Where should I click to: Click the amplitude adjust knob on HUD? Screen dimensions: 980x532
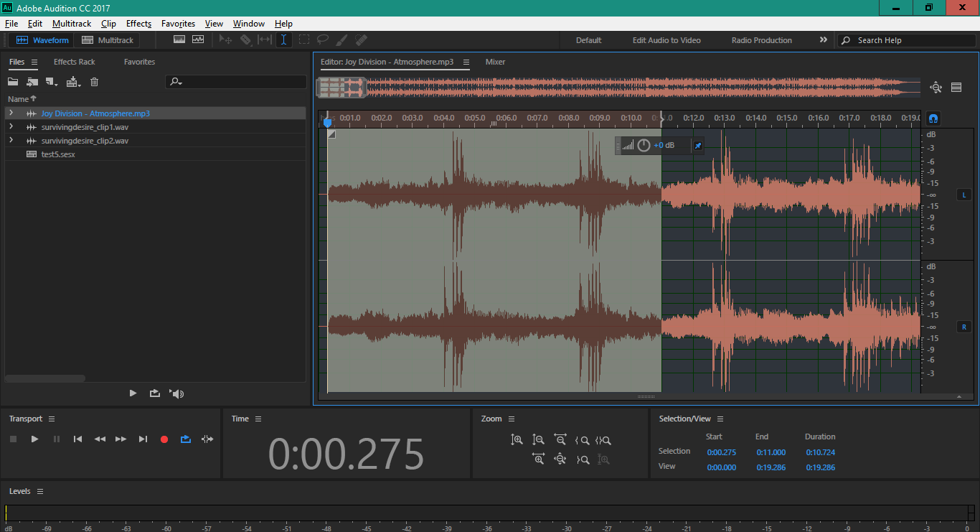(644, 146)
